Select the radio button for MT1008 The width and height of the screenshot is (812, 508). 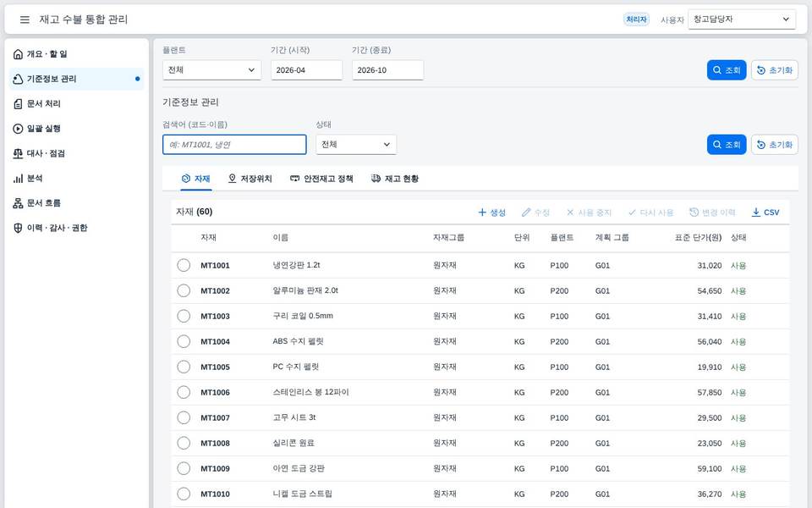184,443
